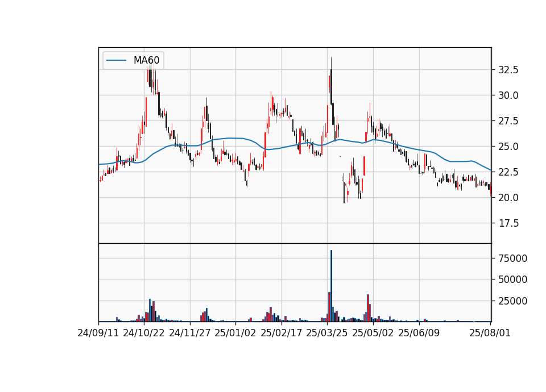This screenshot has width=546, height=392.
Task: Click the 24/11/27 date label
Action: tap(190, 333)
